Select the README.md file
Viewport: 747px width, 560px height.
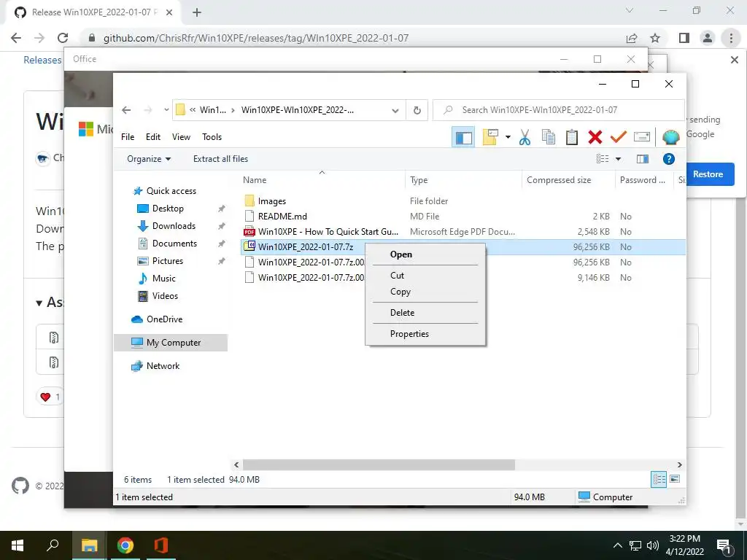point(282,216)
